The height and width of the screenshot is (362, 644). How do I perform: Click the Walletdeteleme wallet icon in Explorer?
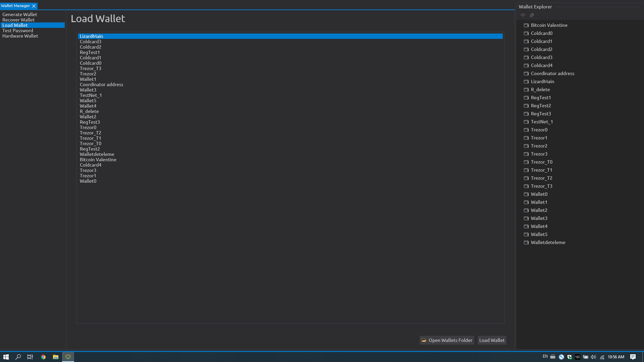point(526,242)
